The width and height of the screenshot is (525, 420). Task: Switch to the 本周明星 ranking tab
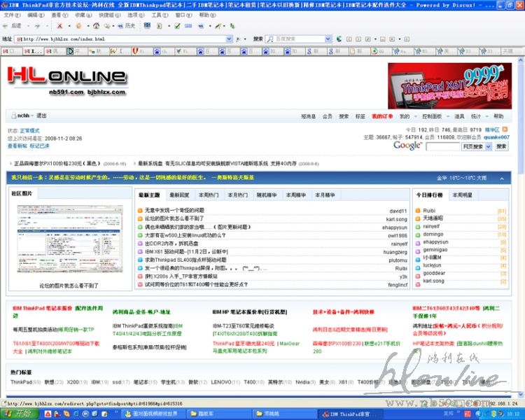[x=462, y=195]
